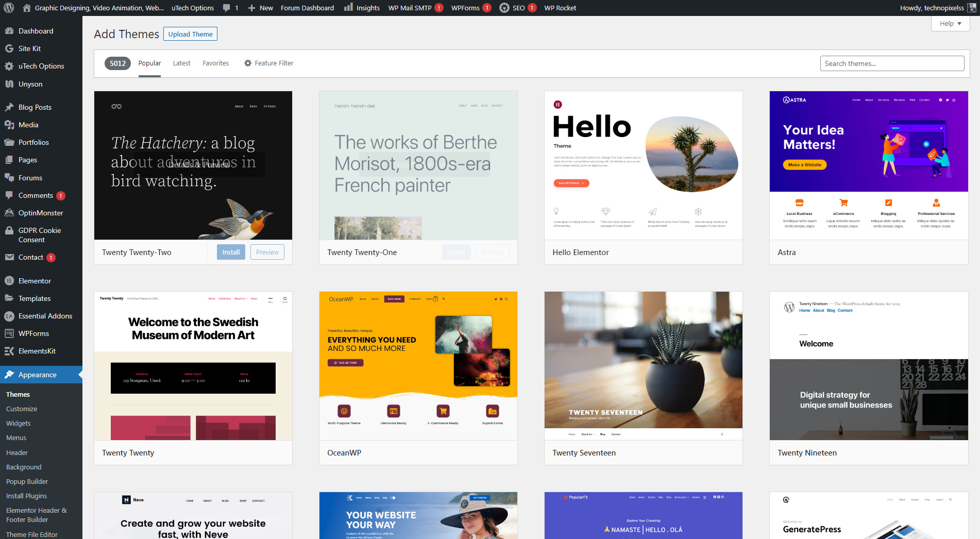Expand the Help dropdown
The height and width of the screenshot is (539, 980).
coord(951,23)
